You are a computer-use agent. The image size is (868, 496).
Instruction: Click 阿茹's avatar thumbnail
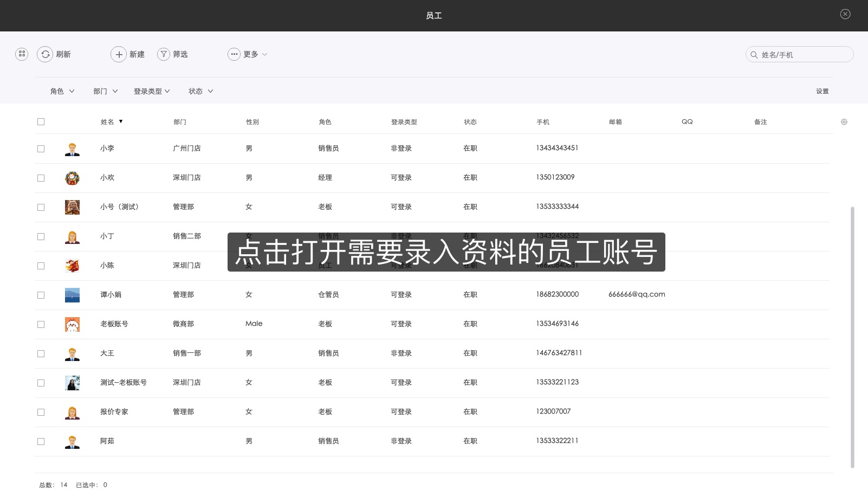[x=72, y=441]
